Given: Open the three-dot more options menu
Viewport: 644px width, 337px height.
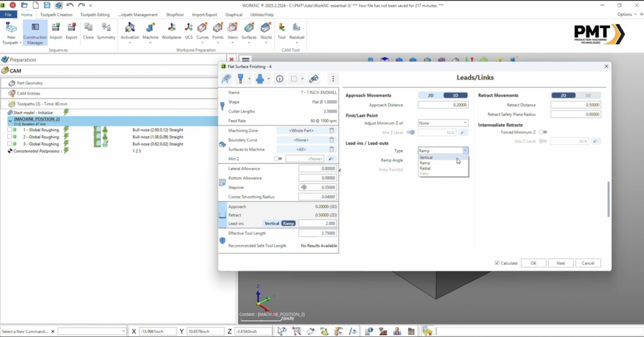Looking at the screenshot, I should (x=333, y=79).
